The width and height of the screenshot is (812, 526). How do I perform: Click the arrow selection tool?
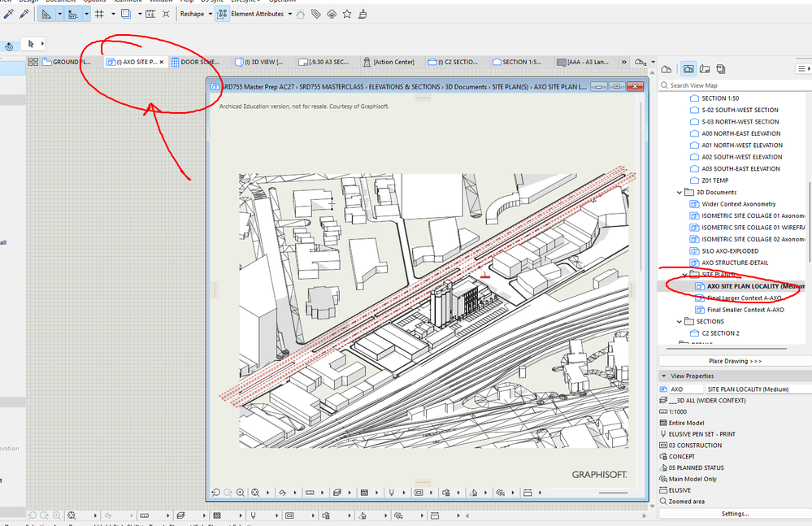point(32,44)
